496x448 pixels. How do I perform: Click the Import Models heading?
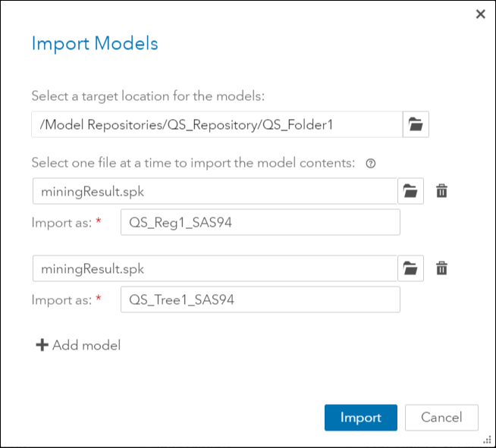pos(95,43)
